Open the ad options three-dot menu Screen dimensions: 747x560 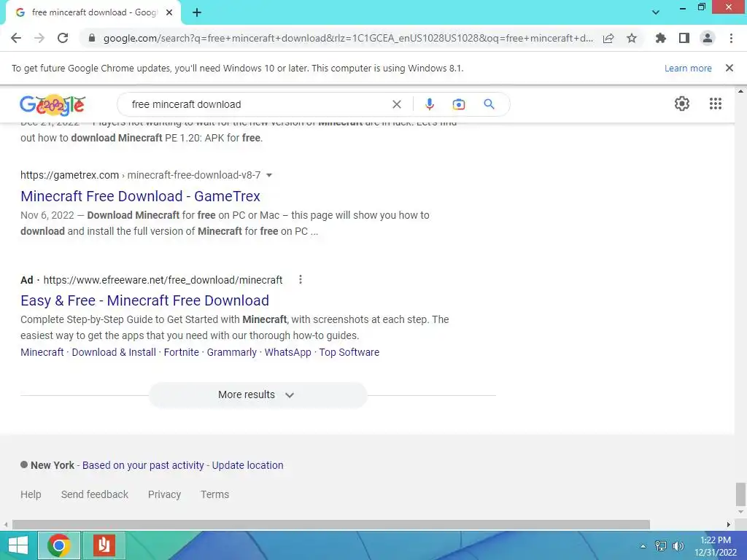(300, 279)
